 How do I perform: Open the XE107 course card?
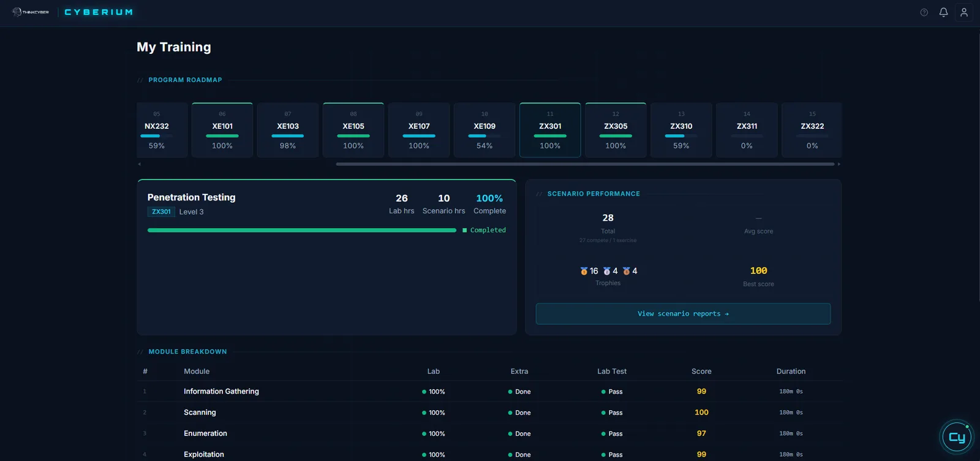click(419, 130)
